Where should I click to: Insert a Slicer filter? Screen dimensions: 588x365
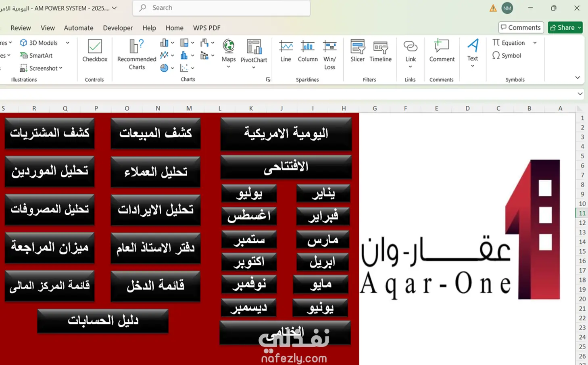pyautogui.click(x=357, y=51)
